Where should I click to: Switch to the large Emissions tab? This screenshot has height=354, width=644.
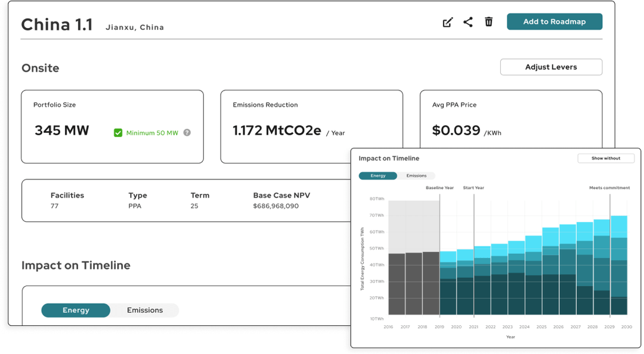(144, 310)
